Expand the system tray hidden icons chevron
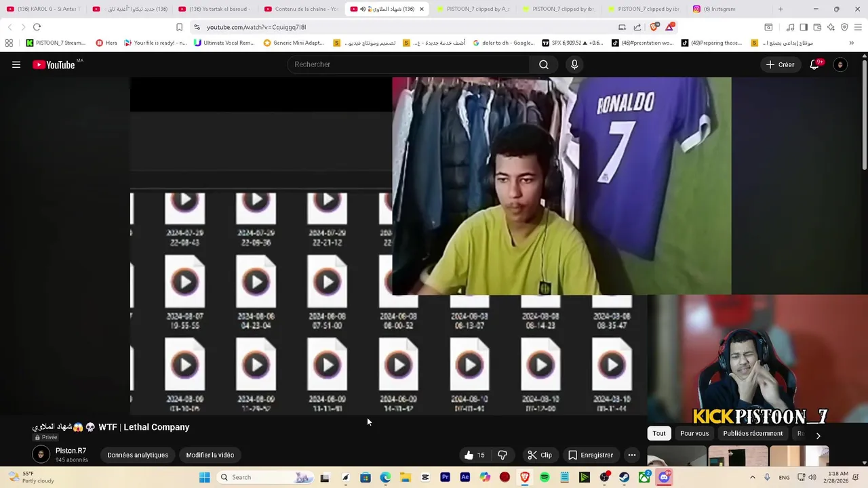 [752, 477]
